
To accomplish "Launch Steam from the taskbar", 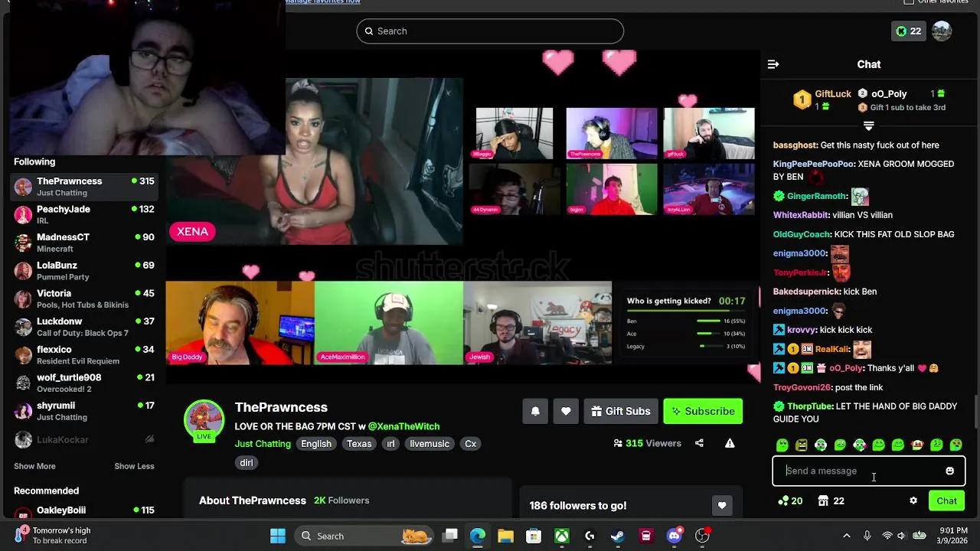I will [x=617, y=536].
